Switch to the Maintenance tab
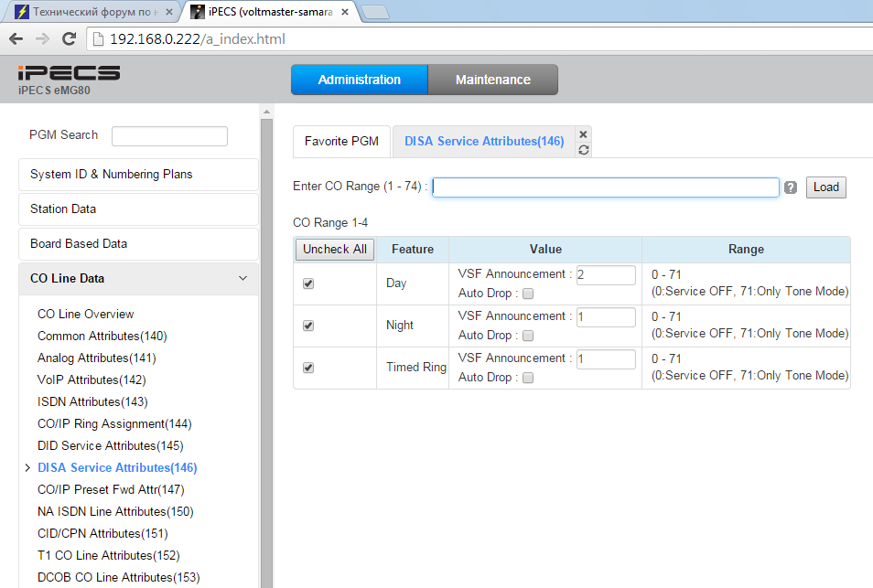 click(x=492, y=80)
